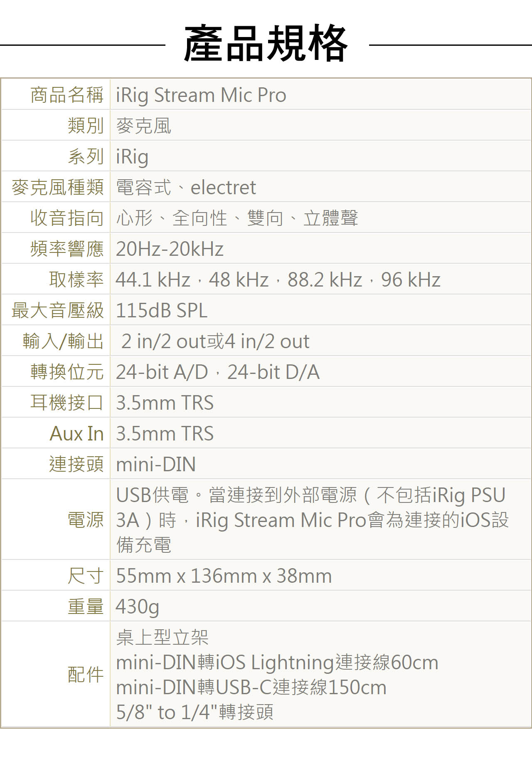Click the 麥克風種類 row label
This screenshot has height=757, width=532.
[58, 187]
